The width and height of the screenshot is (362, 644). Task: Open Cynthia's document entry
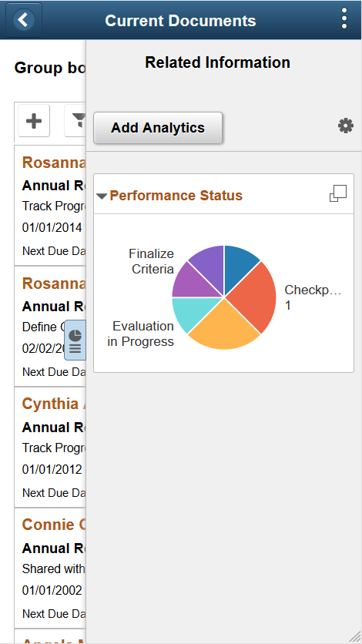coord(50,448)
